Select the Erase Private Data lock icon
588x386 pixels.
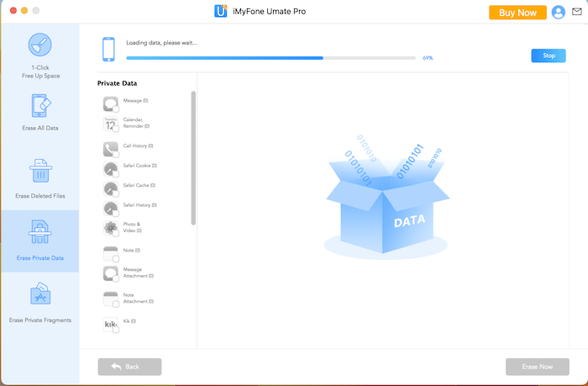point(39,231)
